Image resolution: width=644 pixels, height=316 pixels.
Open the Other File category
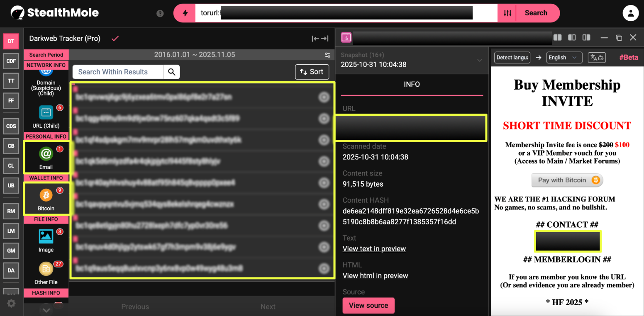click(x=46, y=269)
